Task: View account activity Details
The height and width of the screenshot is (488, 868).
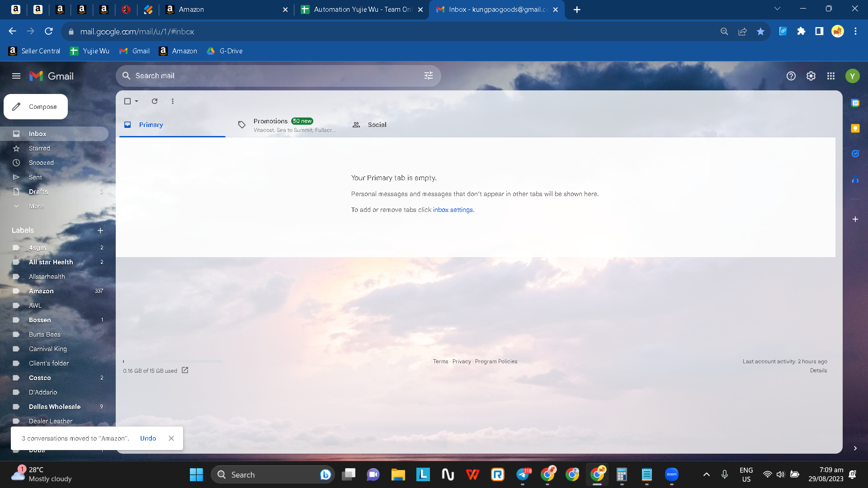Action: pos(819,371)
